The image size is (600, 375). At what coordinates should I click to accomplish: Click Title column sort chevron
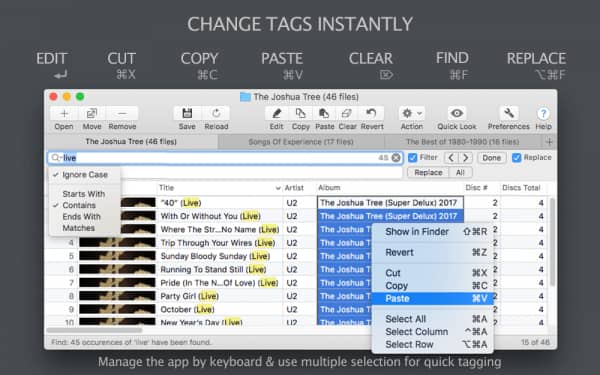(278, 188)
